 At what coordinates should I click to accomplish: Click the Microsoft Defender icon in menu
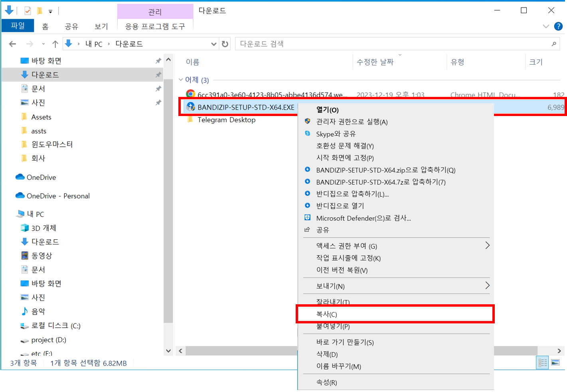click(307, 217)
